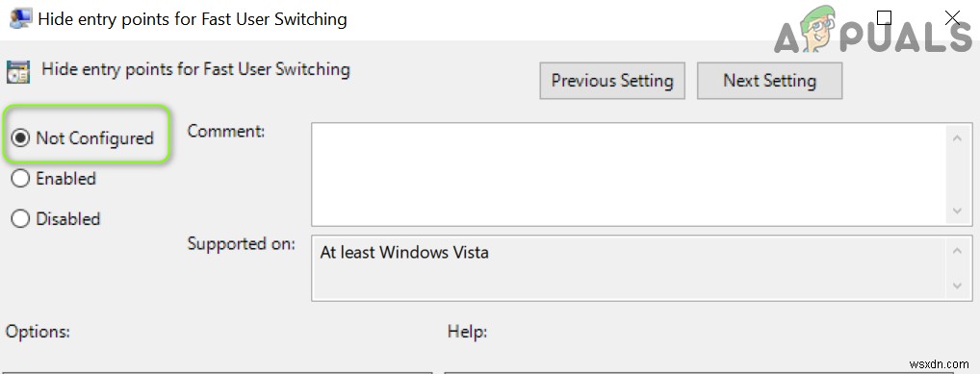This screenshot has height=374, width=980.
Task: Click the Options section label
Action: click(x=39, y=332)
